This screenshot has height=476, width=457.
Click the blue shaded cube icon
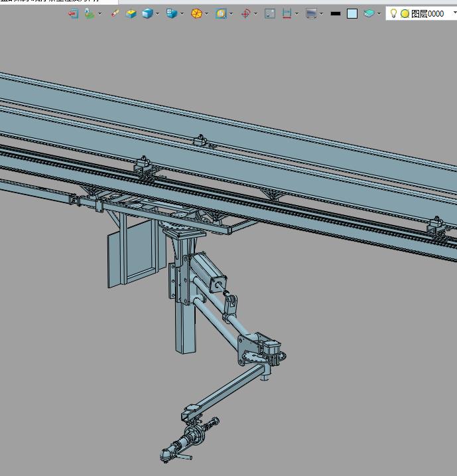click(147, 14)
